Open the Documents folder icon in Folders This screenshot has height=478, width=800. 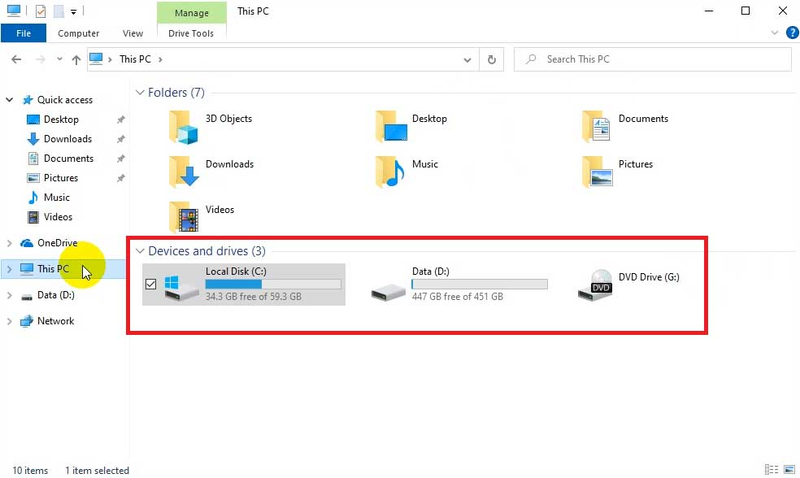(596, 127)
